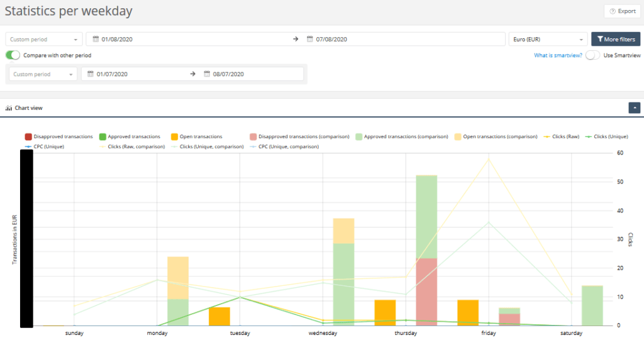The width and height of the screenshot is (644, 345).
Task: Toggle Approved transactions (comparison) legend
Action: click(x=402, y=136)
